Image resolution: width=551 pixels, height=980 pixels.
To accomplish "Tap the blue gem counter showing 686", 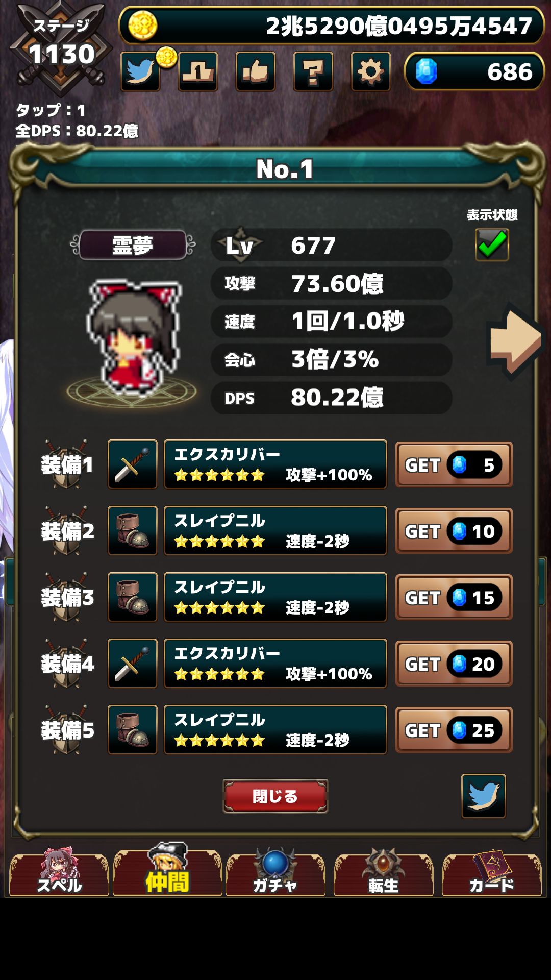I will (474, 71).
